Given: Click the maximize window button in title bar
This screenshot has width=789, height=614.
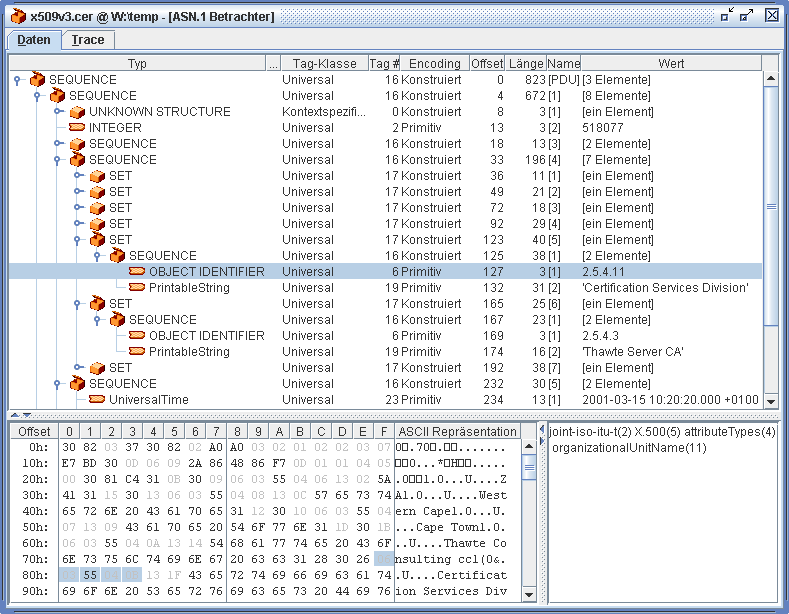Looking at the screenshot, I should coord(746,15).
